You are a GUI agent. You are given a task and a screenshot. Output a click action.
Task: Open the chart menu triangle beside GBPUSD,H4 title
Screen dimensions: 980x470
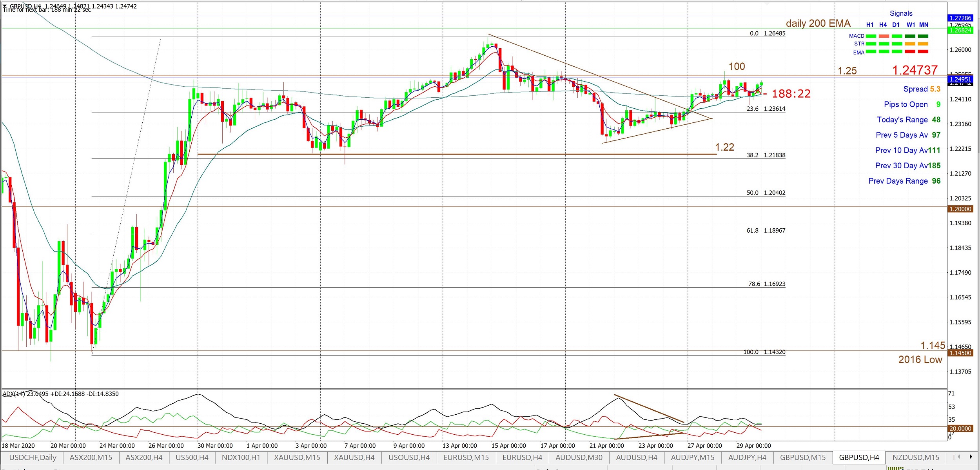point(5,6)
